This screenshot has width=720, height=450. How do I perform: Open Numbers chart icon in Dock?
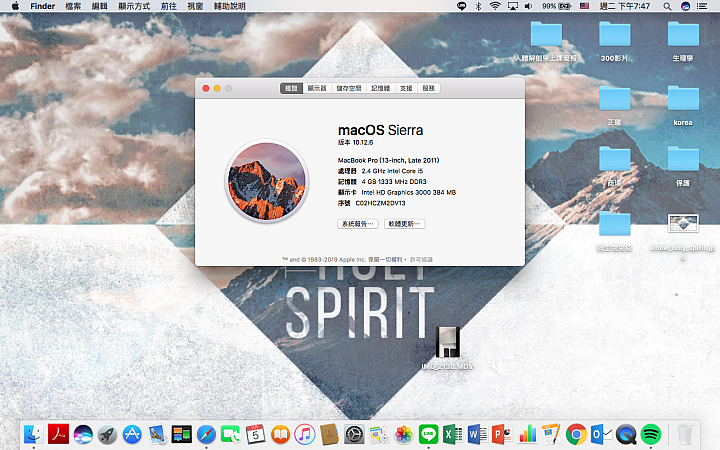[527, 434]
